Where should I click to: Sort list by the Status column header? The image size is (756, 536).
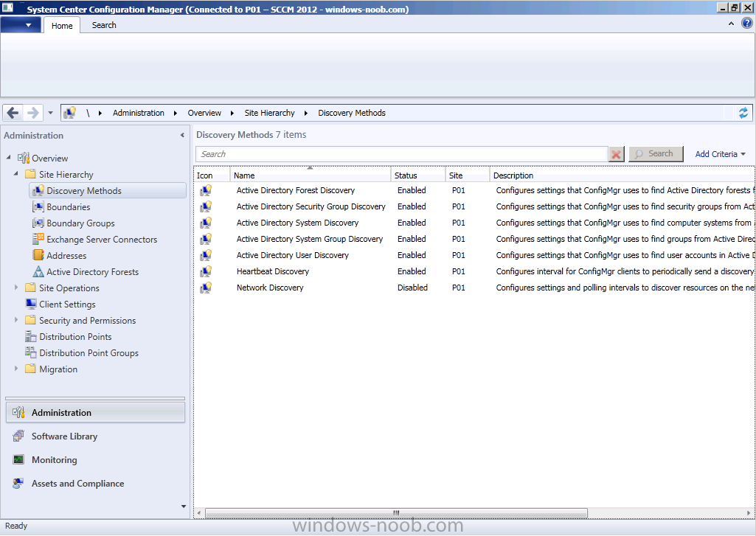tap(418, 175)
